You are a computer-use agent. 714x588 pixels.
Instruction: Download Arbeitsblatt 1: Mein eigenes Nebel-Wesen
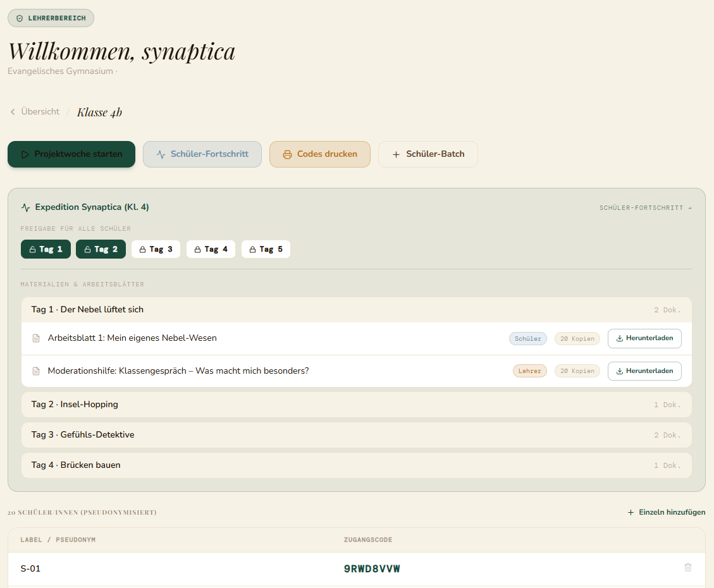click(x=644, y=338)
